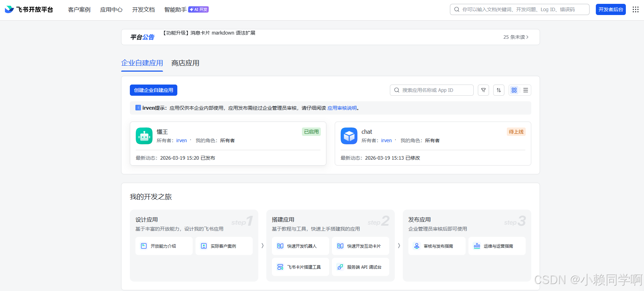This screenshot has width=644, height=291.
Task: Open the filter icon button
Action: click(x=483, y=90)
